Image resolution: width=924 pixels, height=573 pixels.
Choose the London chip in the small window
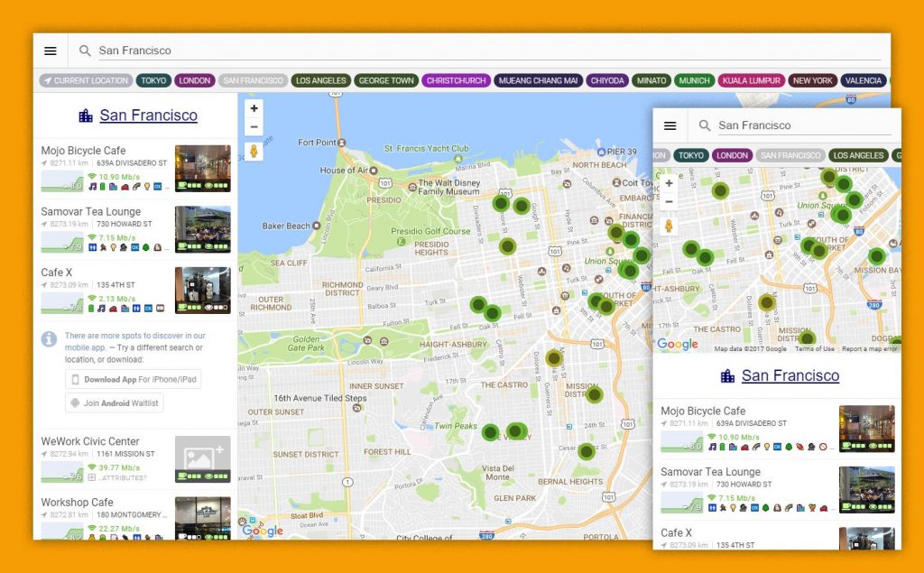pyautogui.click(x=732, y=155)
